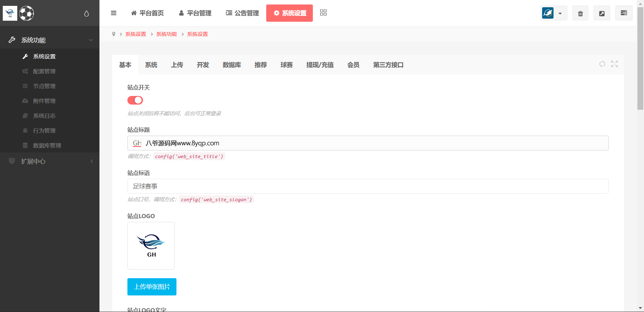
Task: Click the config('web_site_slogan') code text
Action: (x=217, y=199)
